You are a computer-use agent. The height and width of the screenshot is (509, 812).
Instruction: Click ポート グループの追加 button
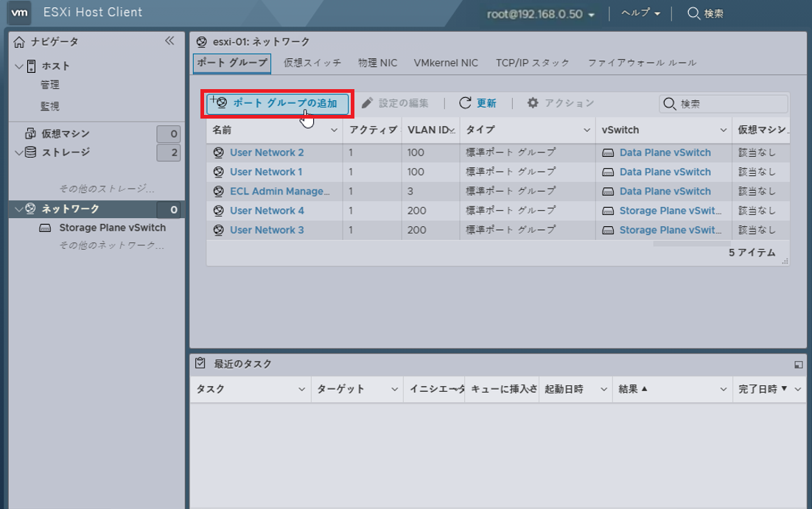point(277,103)
